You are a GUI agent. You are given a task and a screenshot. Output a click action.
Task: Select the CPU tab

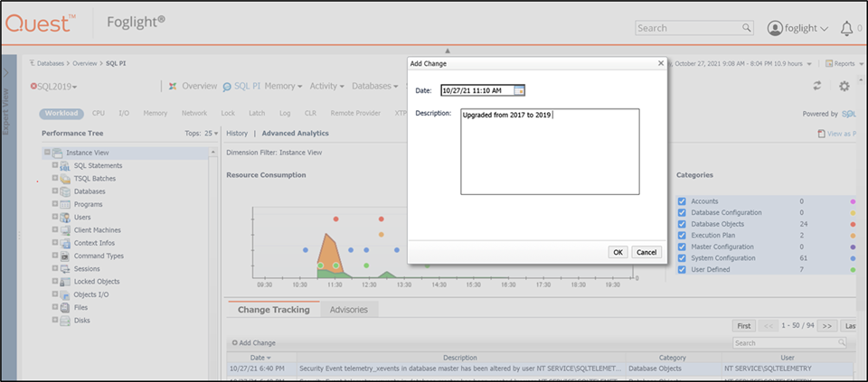[99, 113]
